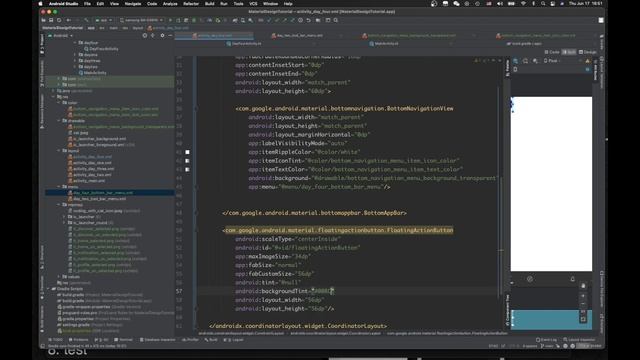Image resolution: width=640 pixels, height=360 pixels.
Task: Click the Search Everywhere magnifier icon in toolbar
Action: [x=336, y=20]
